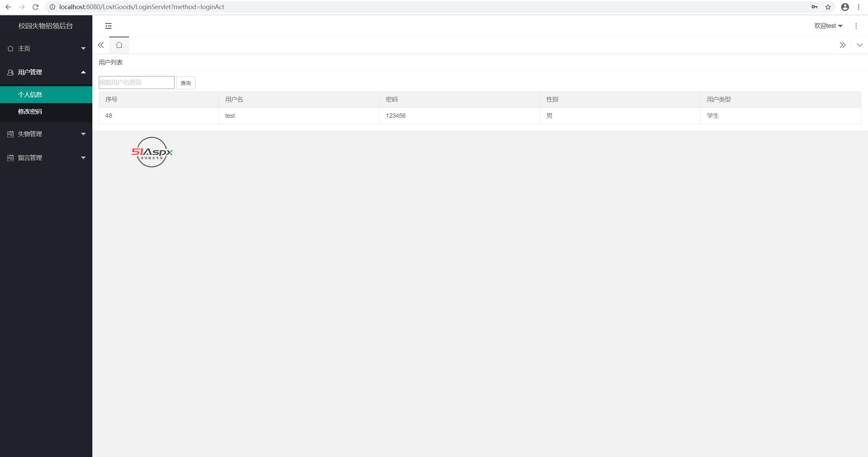Click the saved password key icon
The image size is (868, 457).
[x=814, y=7]
